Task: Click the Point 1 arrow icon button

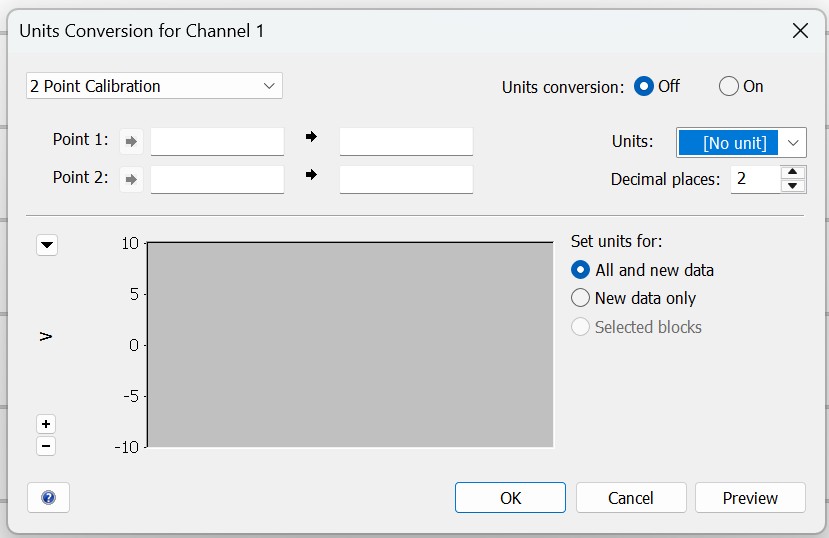Action: [131, 141]
